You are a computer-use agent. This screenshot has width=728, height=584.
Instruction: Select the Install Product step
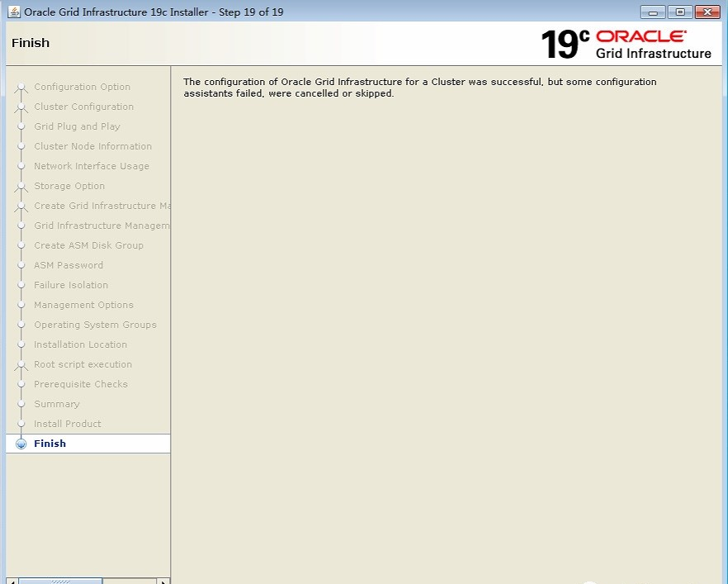pos(68,424)
